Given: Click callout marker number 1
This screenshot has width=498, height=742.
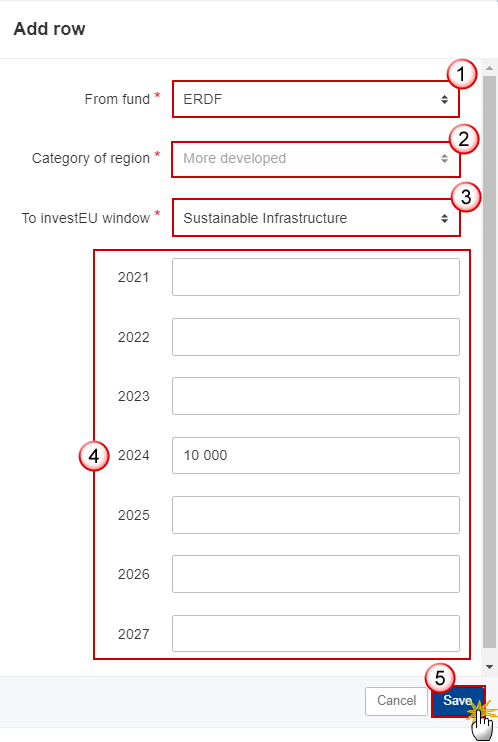Looking at the screenshot, I should 462,74.
